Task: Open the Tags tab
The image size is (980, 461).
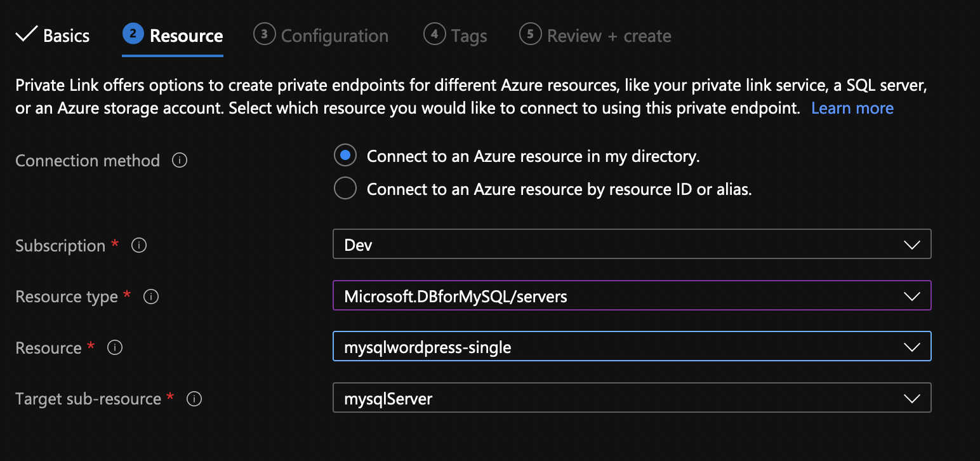Action: click(x=456, y=36)
